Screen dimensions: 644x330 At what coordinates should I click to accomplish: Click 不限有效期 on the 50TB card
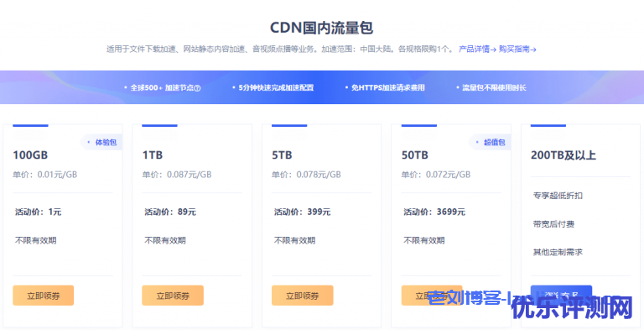pos(424,240)
